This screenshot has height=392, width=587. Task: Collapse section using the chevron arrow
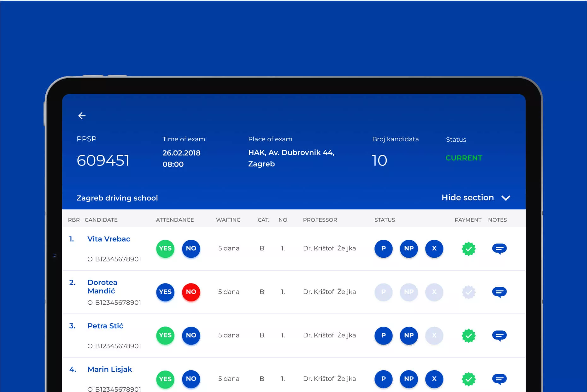tap(506, 198)
